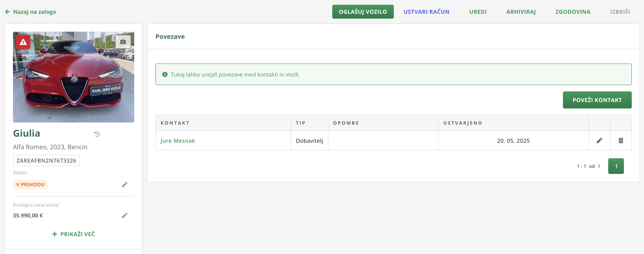Expand details with Prikaži več

coord(73,234)
